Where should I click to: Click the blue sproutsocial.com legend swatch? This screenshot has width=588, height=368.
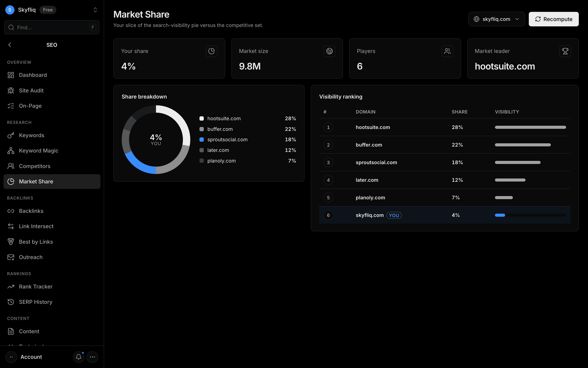[202, 139]
